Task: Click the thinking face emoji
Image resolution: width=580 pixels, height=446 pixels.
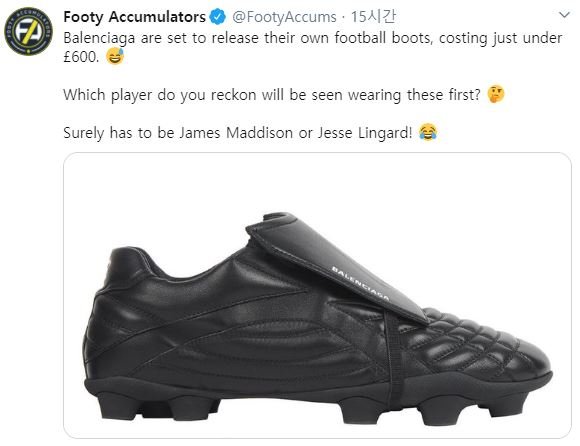Action: coord(496,94)
